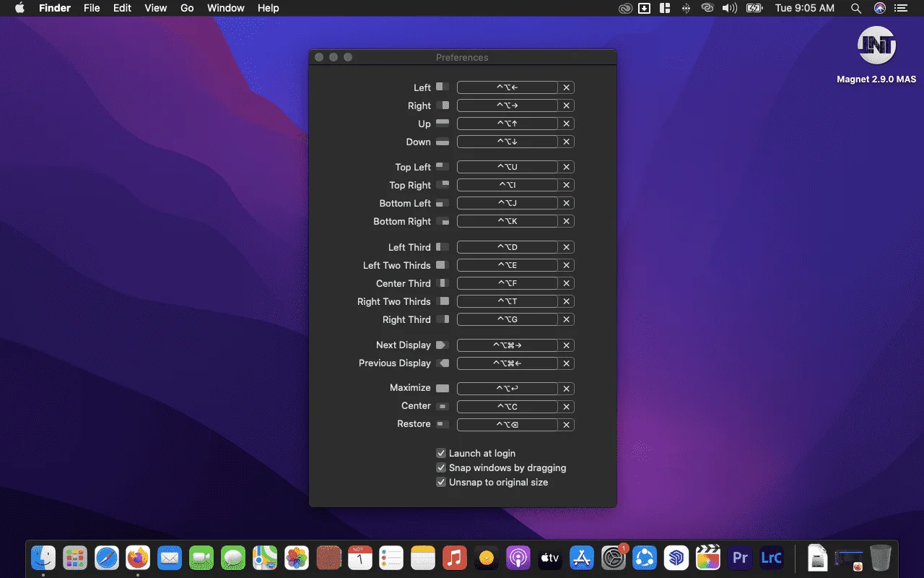Clear the Right shortcut with the X button
This screenshot has width=924, height=578.
point(567,105)
